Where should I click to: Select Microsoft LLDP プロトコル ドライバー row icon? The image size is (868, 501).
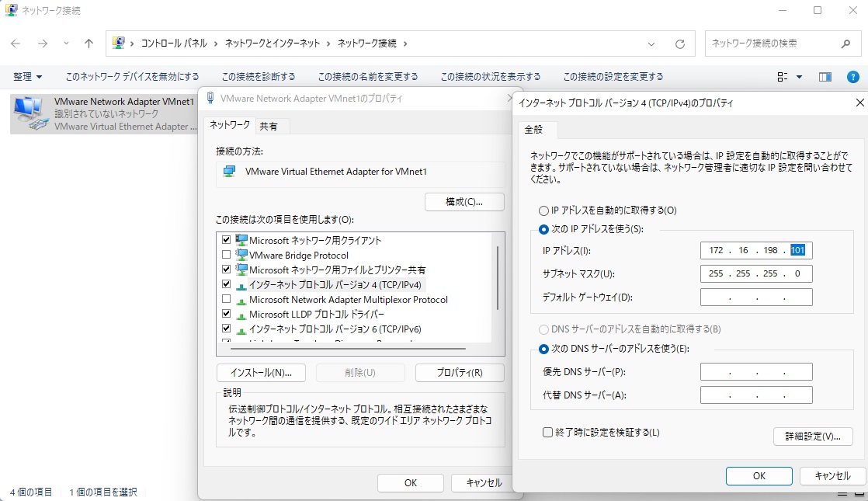tap(241, 315)
